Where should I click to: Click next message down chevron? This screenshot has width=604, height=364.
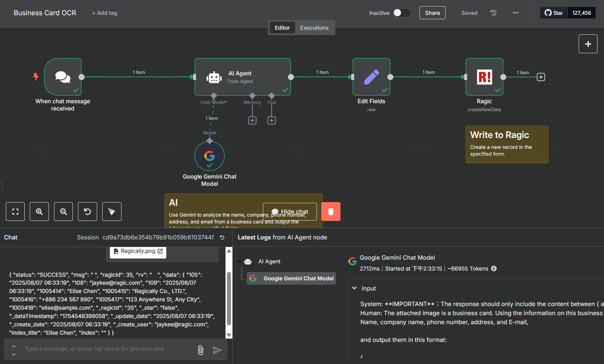point(14,354)
